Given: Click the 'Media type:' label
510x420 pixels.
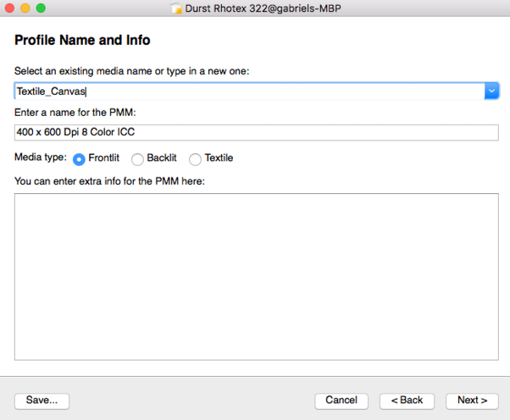Looking at the screenshot, I should click(41, 157).
